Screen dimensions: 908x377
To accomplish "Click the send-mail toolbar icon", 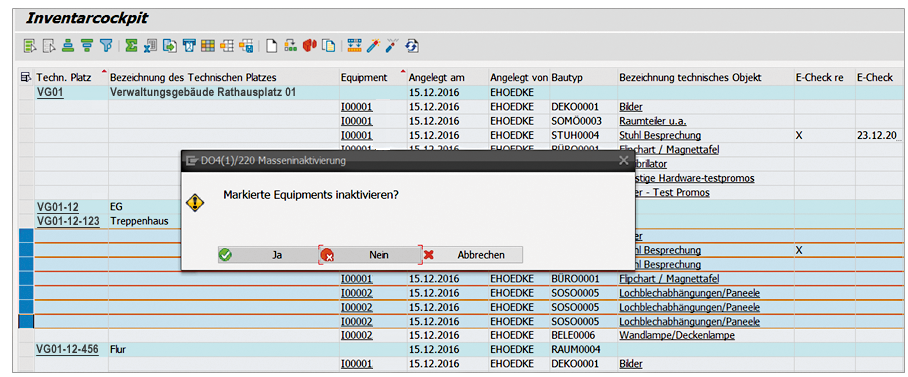I will pyautogui.click(x=189, y=46).
